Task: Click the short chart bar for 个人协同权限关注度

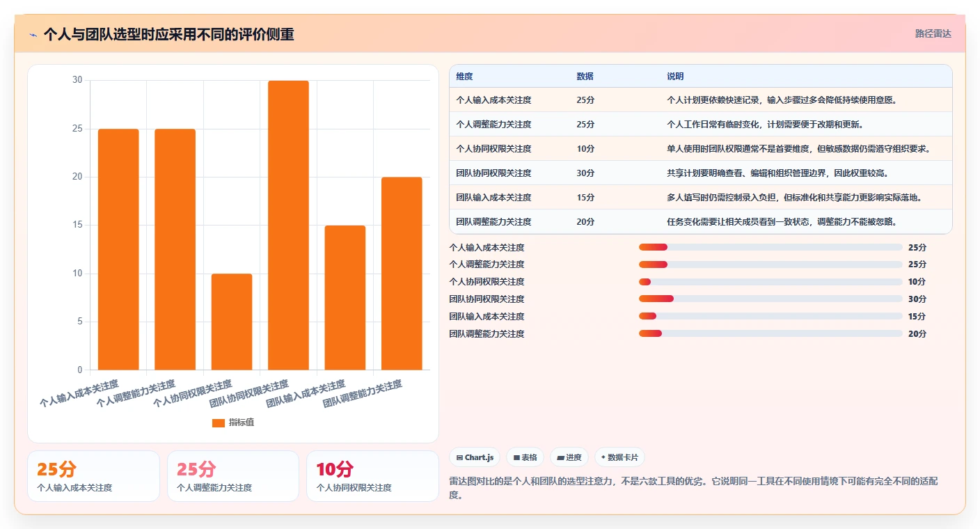Action: coord(232,322)
